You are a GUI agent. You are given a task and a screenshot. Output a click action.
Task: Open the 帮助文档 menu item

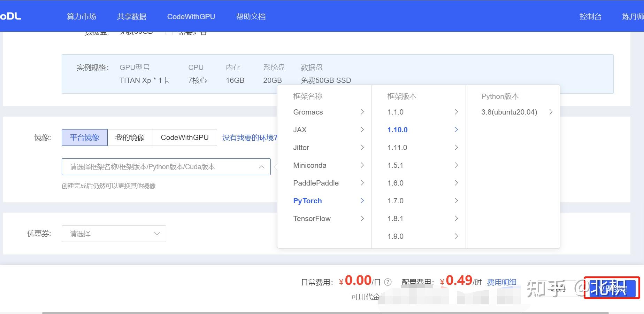pyautogui.click(x=250, y=16)
